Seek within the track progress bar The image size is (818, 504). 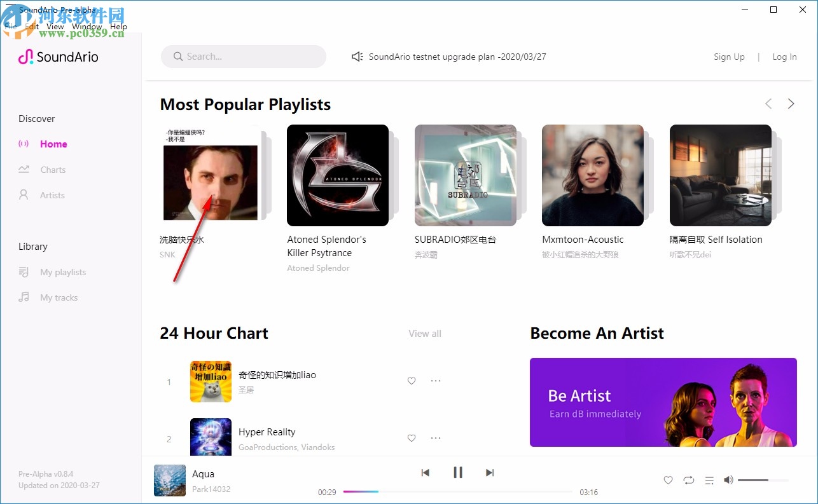[458, 491]
